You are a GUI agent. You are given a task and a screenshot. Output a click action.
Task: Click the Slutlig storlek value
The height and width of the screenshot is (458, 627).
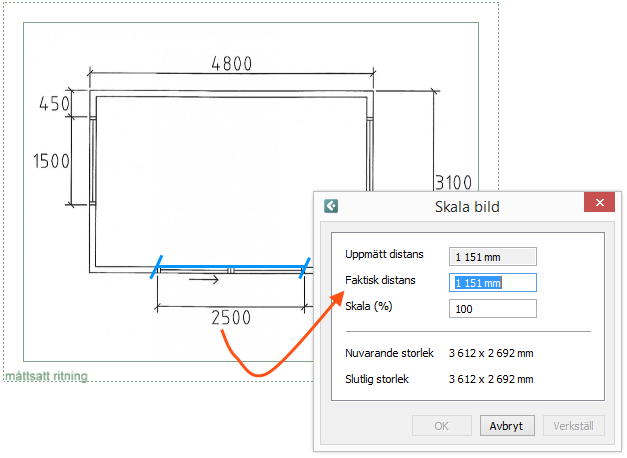pyautogui.click(x=491, y=379)
